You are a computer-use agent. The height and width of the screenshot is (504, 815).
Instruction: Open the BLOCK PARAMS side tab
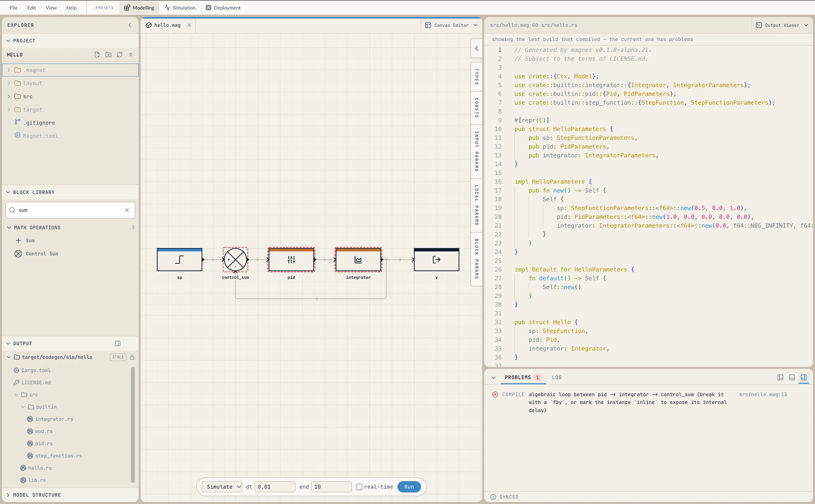(x=476, y=259)
